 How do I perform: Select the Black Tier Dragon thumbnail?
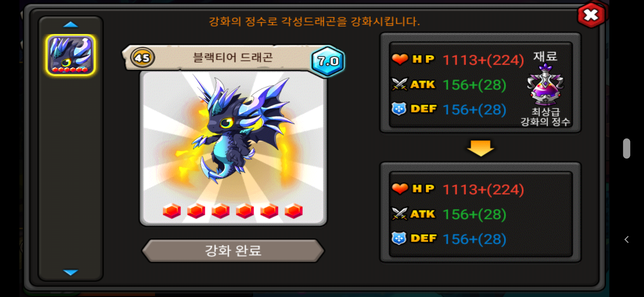(x=71, y=55)
